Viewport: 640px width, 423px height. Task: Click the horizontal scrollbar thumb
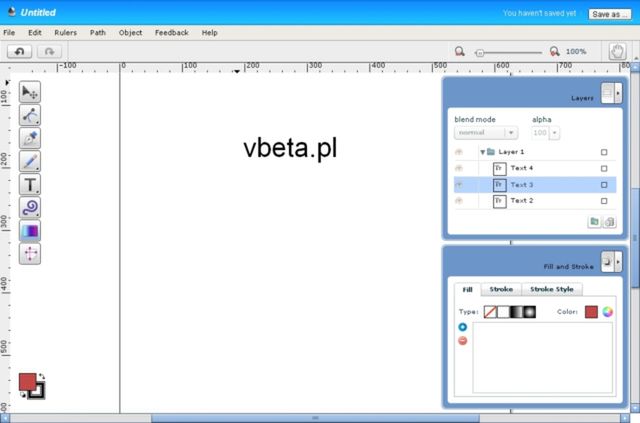(315, 418)
